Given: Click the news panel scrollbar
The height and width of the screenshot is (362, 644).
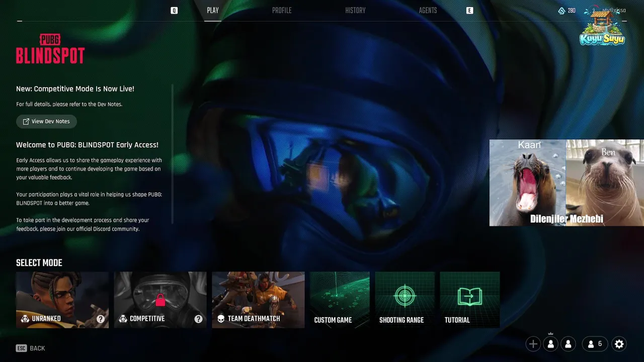Looking at the screenshot, I should 173,153.
